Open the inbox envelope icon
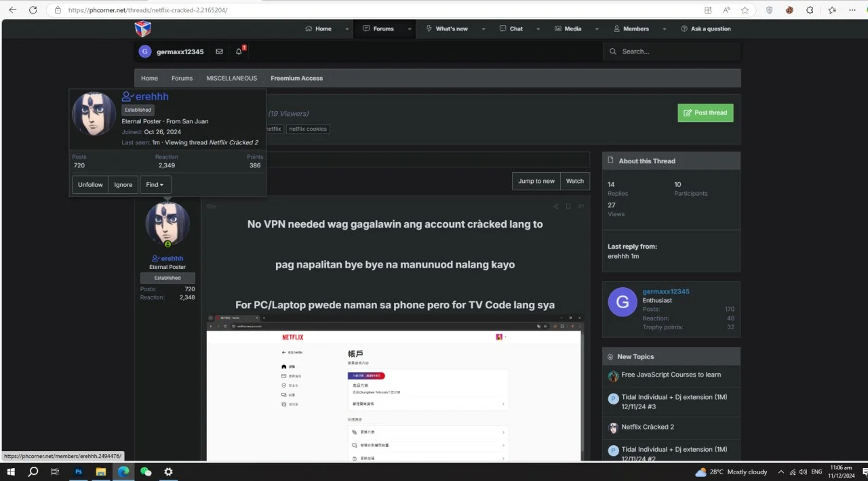The image size is (868, 481). click(x=219, y=51)
